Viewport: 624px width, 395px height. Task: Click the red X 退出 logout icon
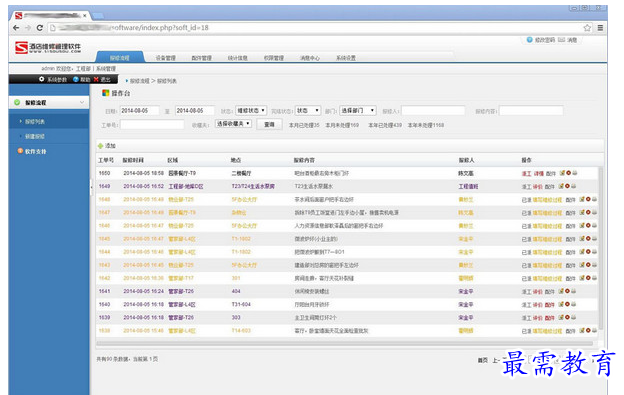96,79
